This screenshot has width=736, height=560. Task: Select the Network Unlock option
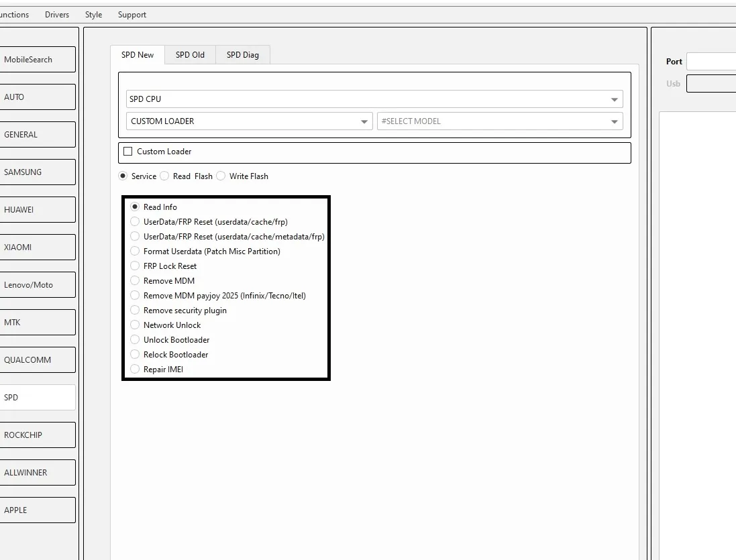(x=136, y=325)
